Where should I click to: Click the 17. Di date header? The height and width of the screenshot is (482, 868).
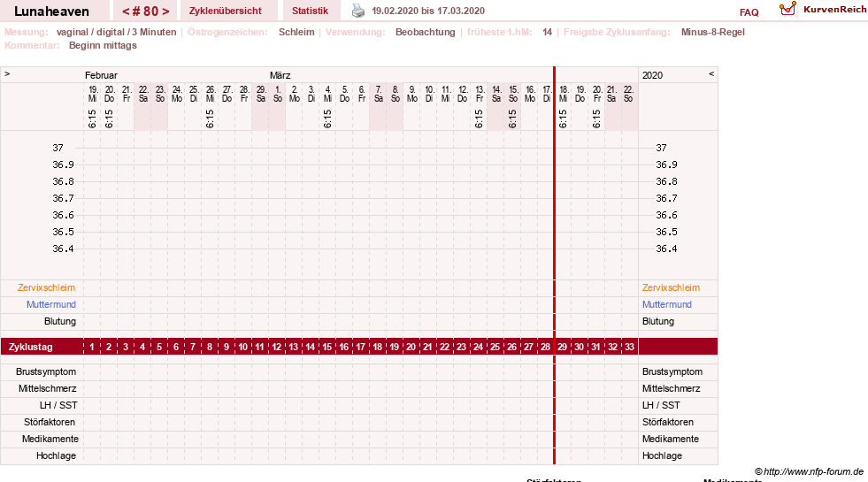click(547, 94)
